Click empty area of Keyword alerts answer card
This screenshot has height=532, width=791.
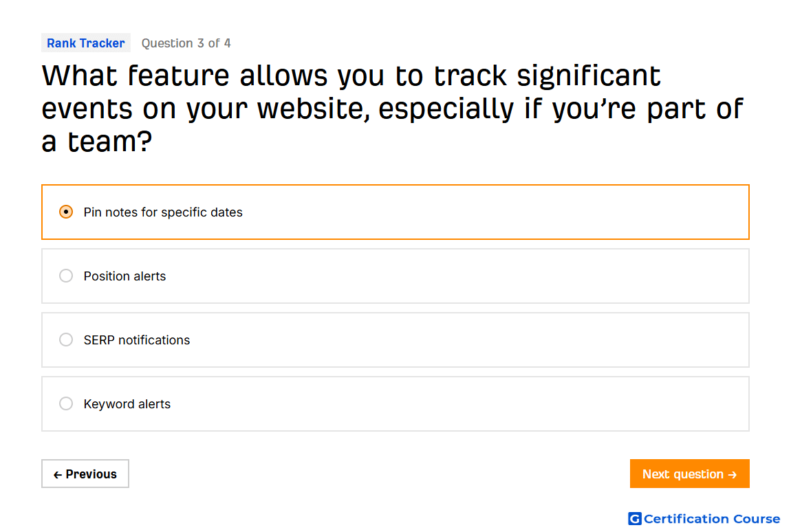pos(454,404)
